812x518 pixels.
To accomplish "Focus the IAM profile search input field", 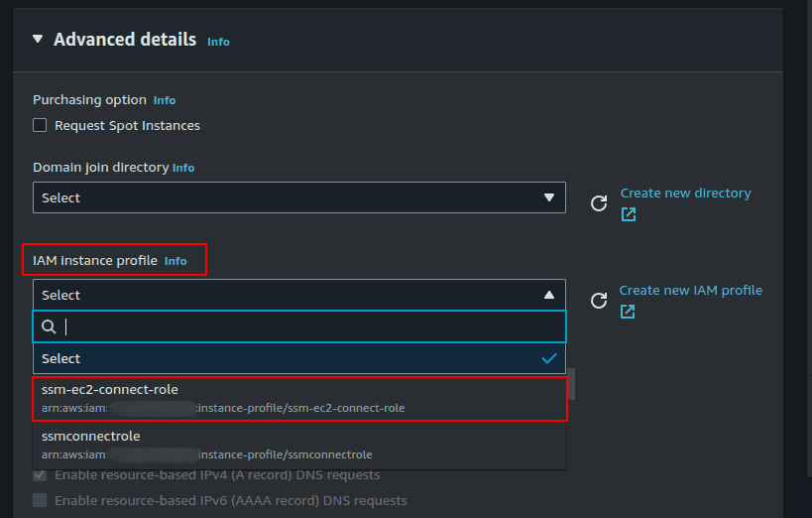I will pyautogui.click(x=307, y=326).
